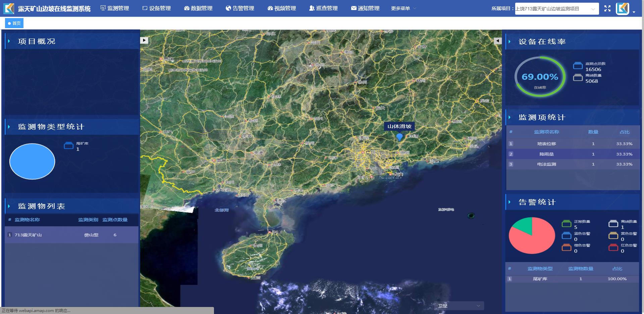This screenshot has height=314, width=644.
Task: Click the user avatar logo at top right
Action: pos(623,8)
